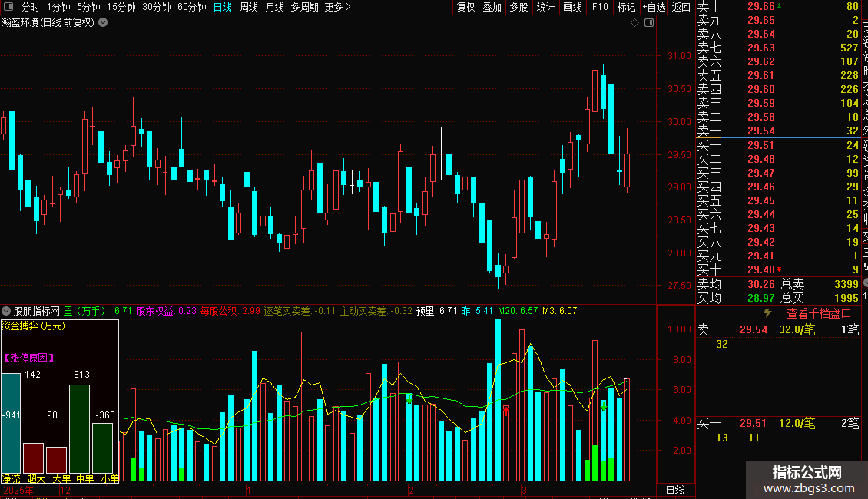Switch to 月线 monthly chart
Screen dimensions: 868x499
(274, 7)
